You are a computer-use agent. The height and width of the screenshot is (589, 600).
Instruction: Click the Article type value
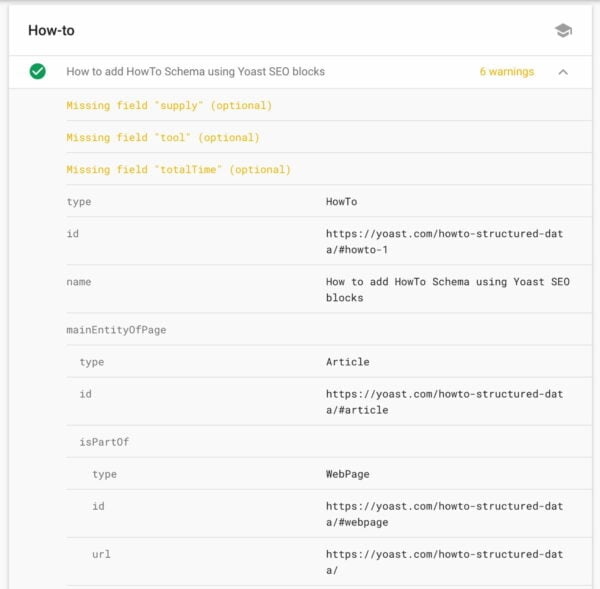click(x=347, y=362)
